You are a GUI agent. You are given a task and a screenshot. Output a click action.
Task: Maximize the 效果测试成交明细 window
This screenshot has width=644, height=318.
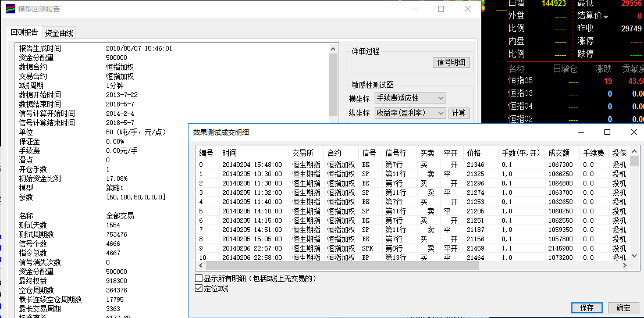[x=607, y=133]
